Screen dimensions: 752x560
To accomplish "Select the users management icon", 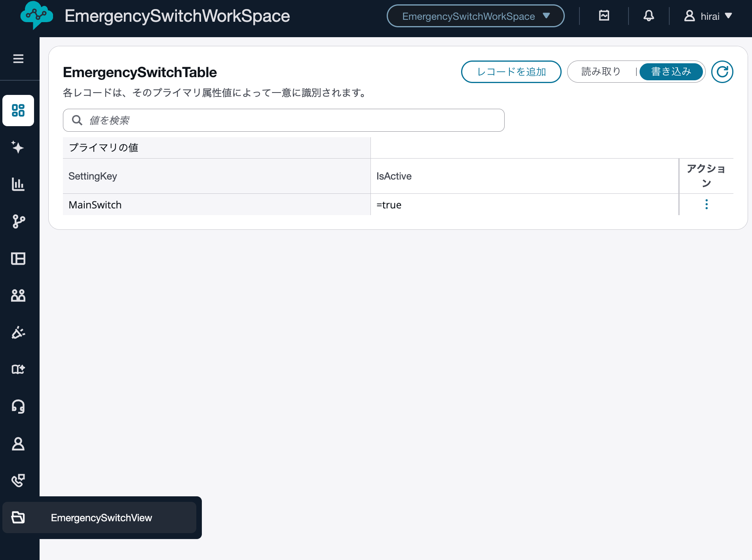I will point(18,295).
